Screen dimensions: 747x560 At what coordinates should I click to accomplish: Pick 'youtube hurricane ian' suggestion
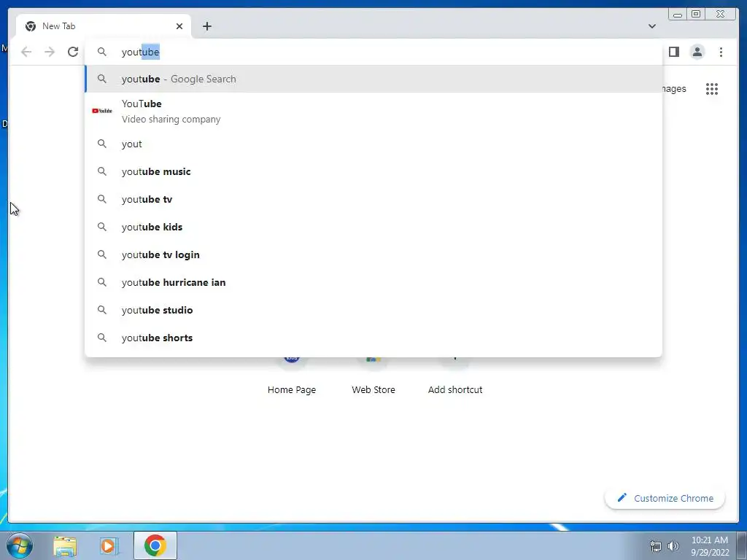coord(373,282)
